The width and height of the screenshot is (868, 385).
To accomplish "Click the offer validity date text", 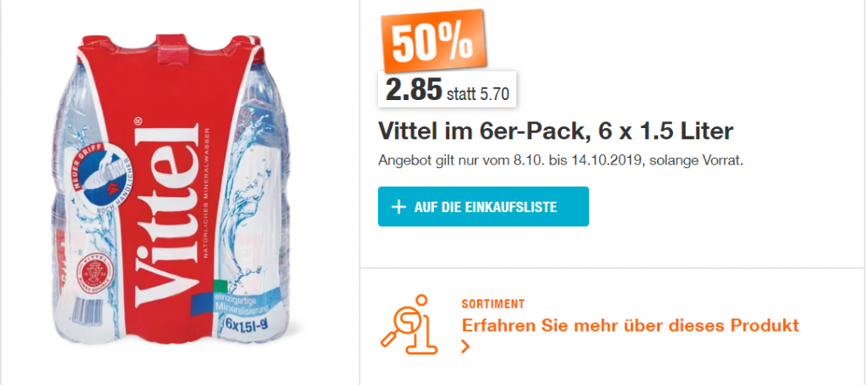I will [559, 161].
